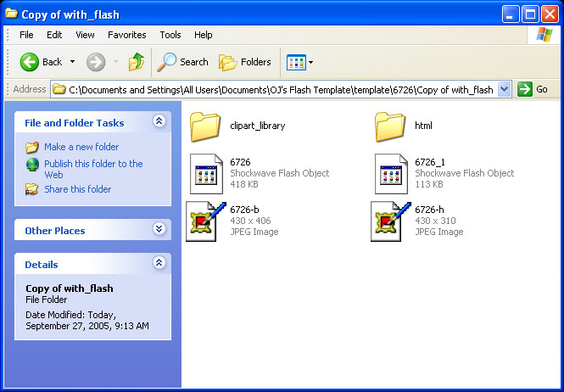Select the 6726_1 Shockwave Flash file
This screenshot has height=392, width=564.
pos(392,173)
